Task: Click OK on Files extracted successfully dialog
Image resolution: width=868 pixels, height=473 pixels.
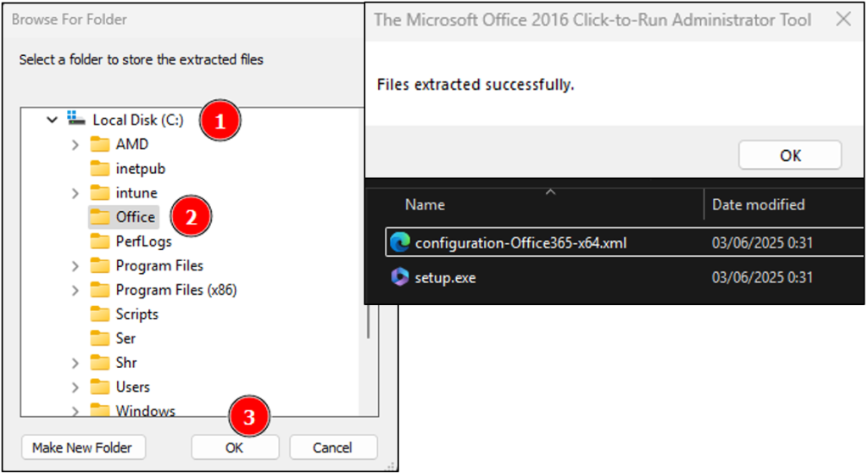Action: click(x=790, y=155)
